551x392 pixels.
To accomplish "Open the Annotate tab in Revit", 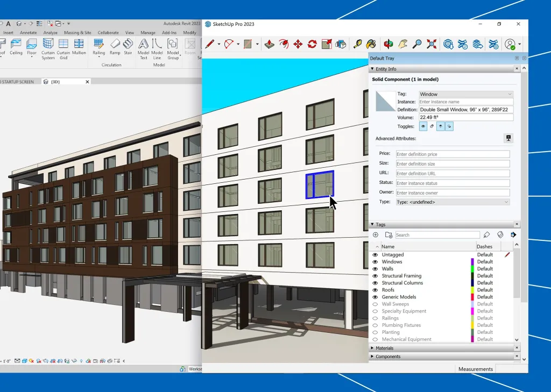I will point(28,33).
